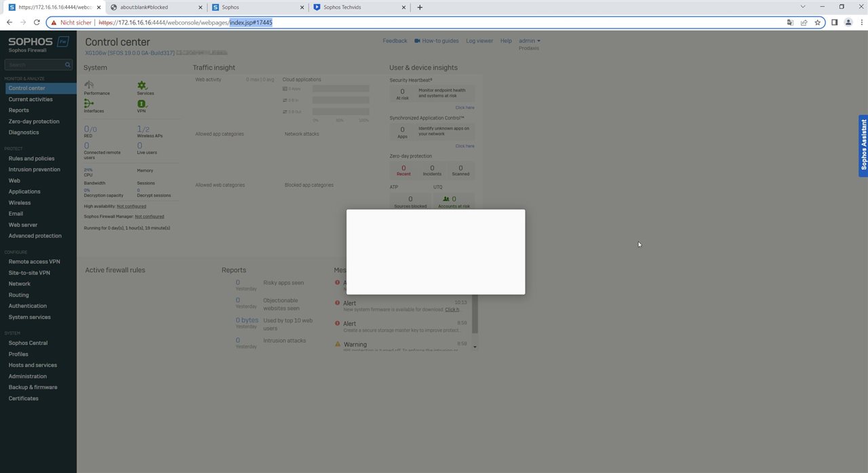Switch to the Sophos Techvids tab
This screenshot has width=868, height=473.
tap(360, 7)
